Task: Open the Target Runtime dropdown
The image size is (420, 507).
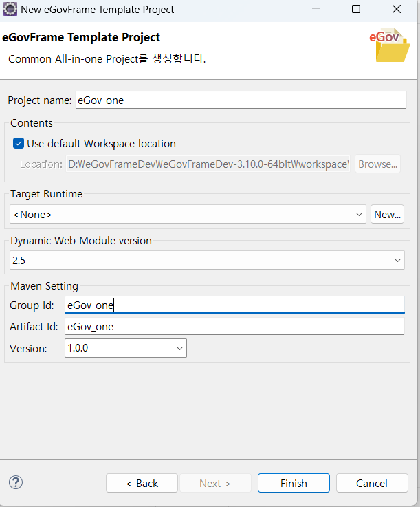Action: click(188, 214)
